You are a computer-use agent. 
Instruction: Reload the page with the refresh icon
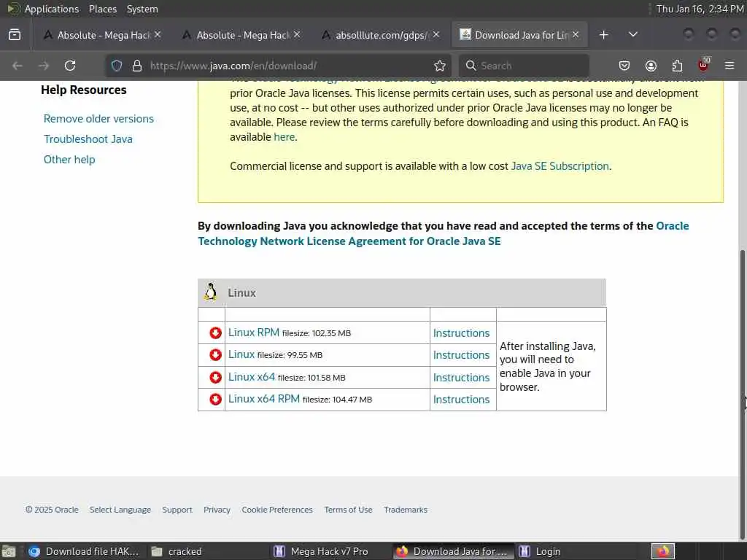tap(70, 65)
